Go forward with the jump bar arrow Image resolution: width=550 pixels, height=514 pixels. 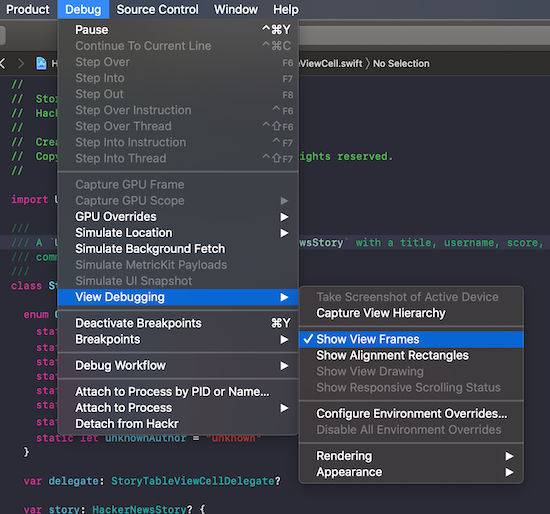(x=21, y=64)
